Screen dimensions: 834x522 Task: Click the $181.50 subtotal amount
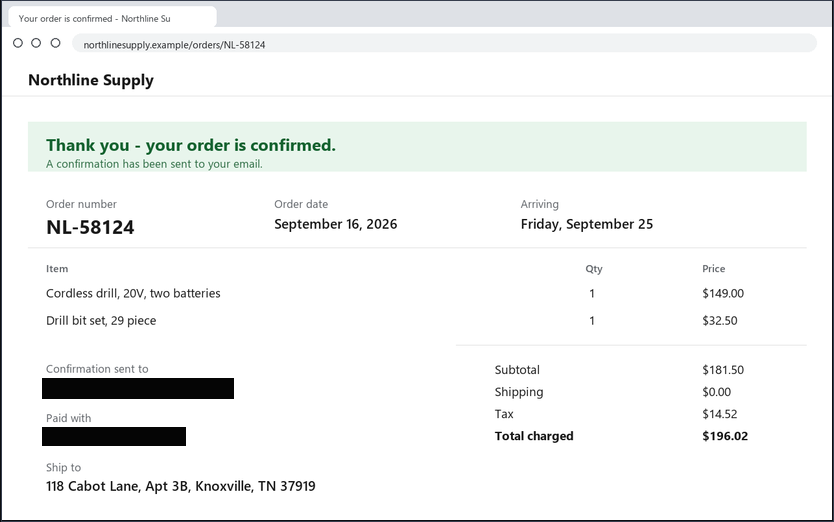point(723,370)
